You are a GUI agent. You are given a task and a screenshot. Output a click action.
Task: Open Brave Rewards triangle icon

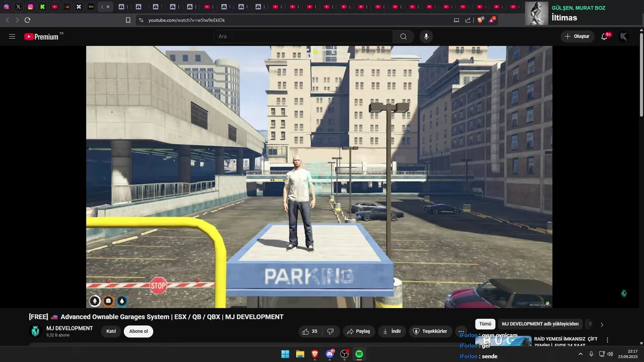pos(493,20)
